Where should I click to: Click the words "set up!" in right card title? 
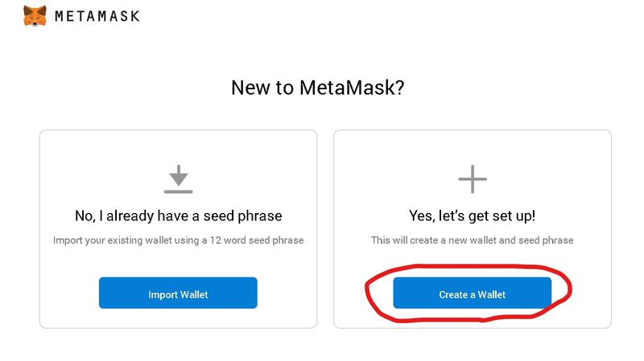(x=513, y=215)
